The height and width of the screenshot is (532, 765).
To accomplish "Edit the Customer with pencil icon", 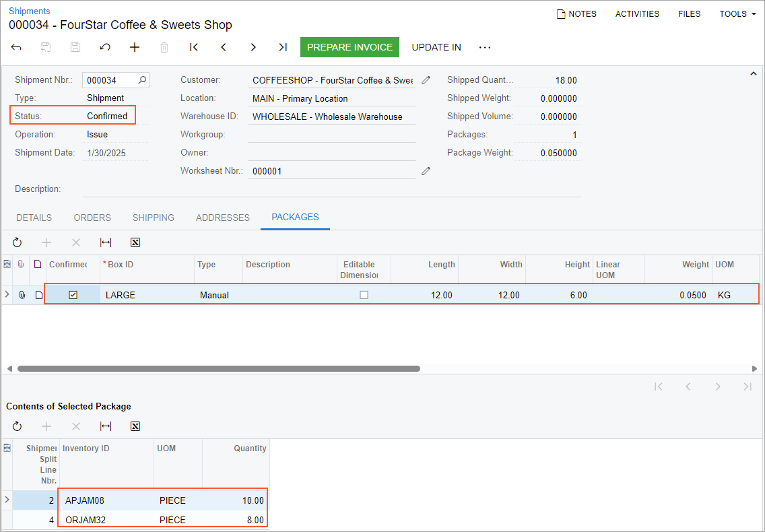I will pos(426,80).
